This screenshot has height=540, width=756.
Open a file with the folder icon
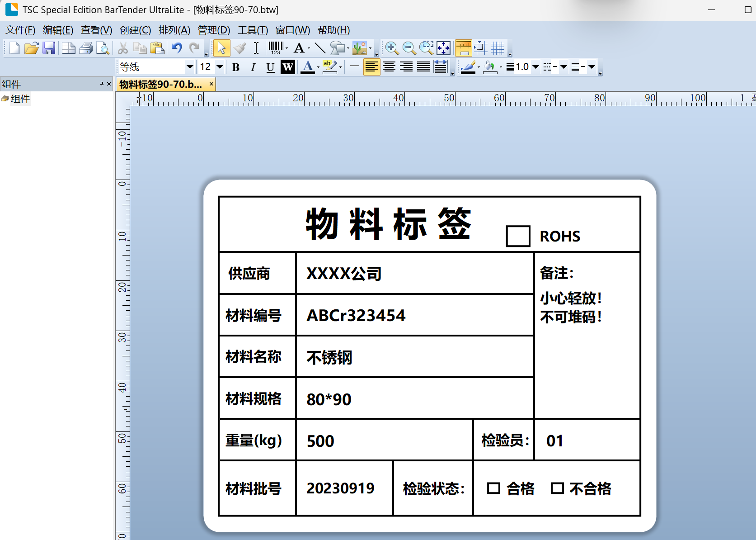tap(31, 48)
